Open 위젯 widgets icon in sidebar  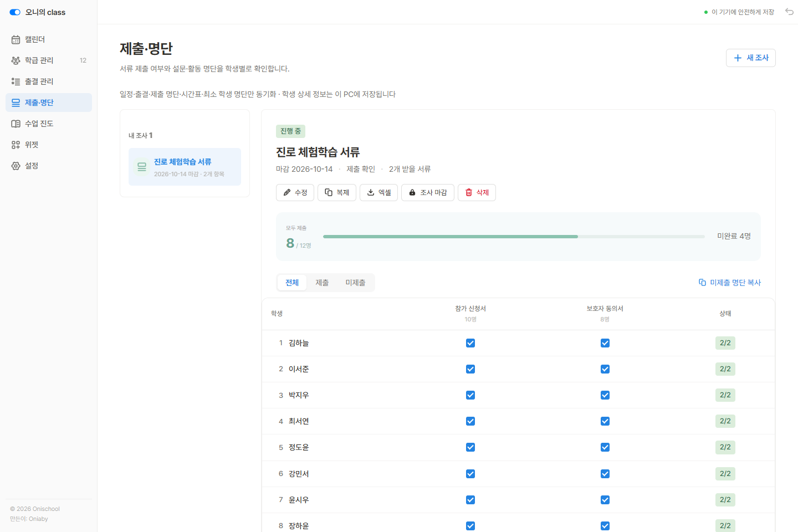(x=16, y=145)
